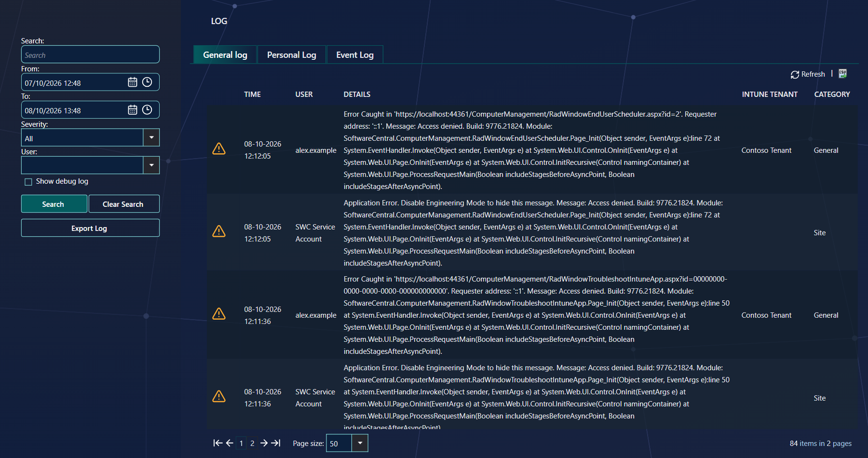Switch to the General log tab

(x=225, y=55)
